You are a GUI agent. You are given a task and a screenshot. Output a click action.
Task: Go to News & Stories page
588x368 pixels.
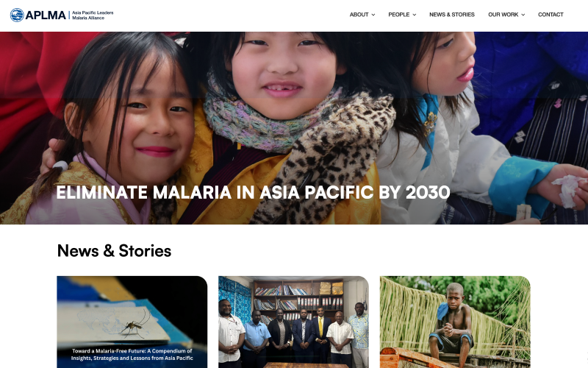click(452, 15)
